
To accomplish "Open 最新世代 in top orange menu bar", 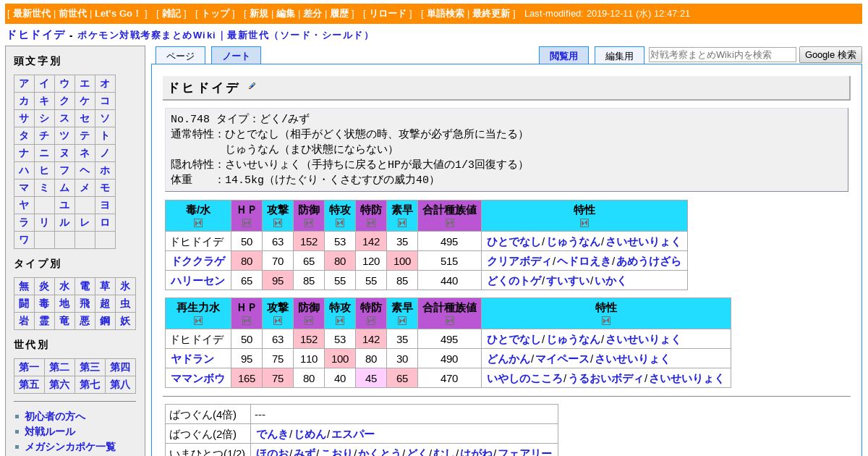I will point(32,13).
